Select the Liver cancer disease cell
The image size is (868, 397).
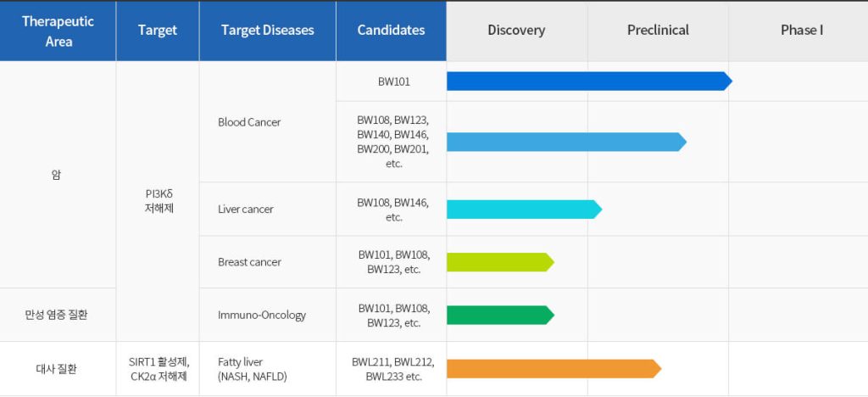coord(267,210)
